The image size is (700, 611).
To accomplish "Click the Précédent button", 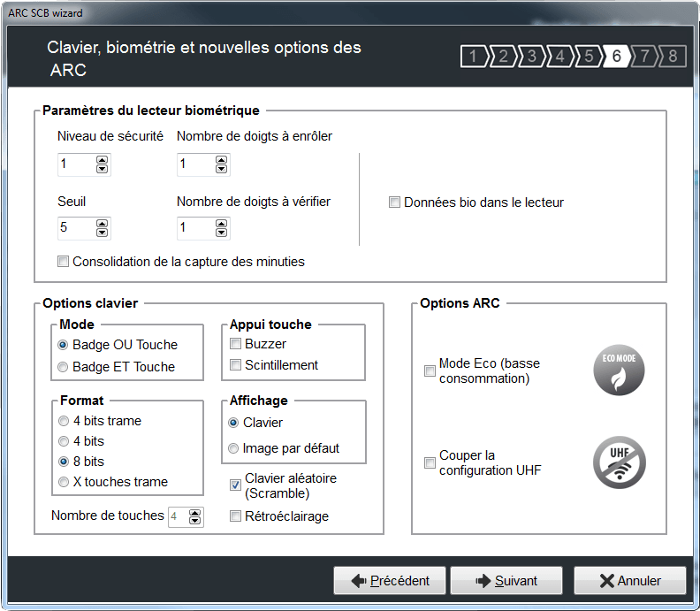I will [390, 581].
